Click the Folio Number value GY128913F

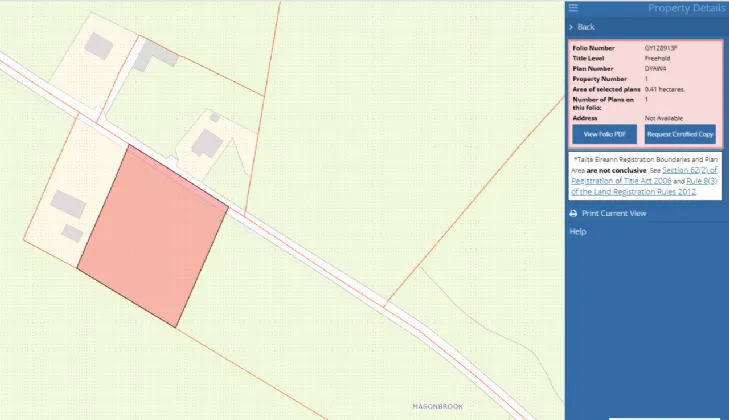click(661, 48)
